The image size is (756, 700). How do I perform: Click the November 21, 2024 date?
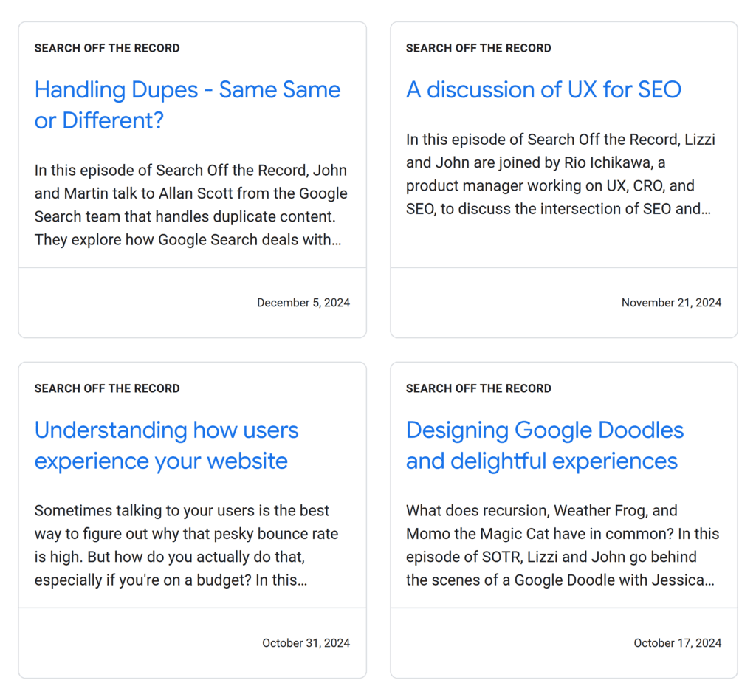(671, 303)
